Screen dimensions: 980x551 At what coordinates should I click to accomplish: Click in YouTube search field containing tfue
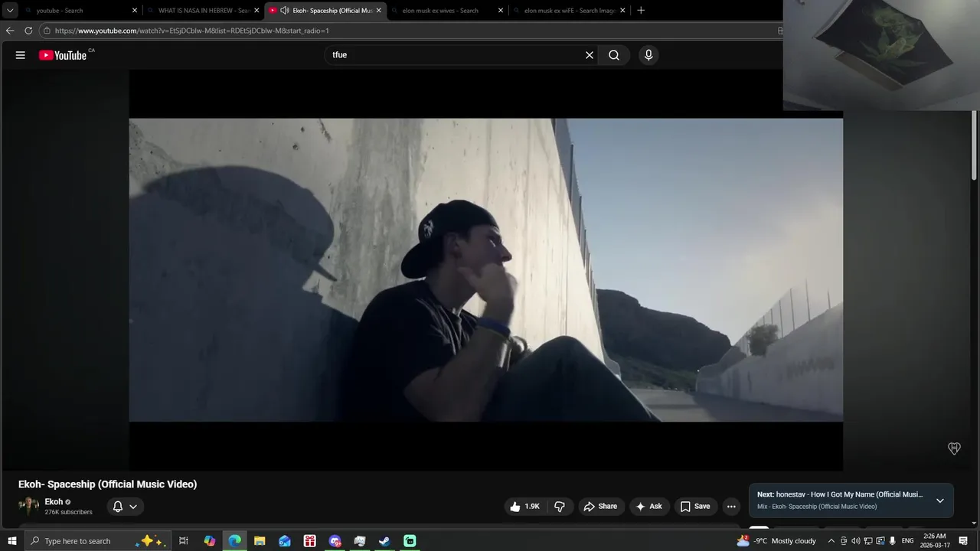(x=456, y=55)
